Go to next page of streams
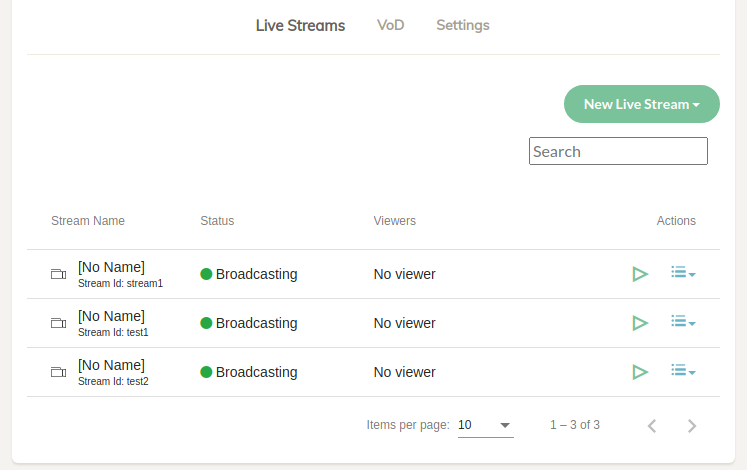This screenshot has height=470, width=747. pyautogui.click(x=692, y=426)
